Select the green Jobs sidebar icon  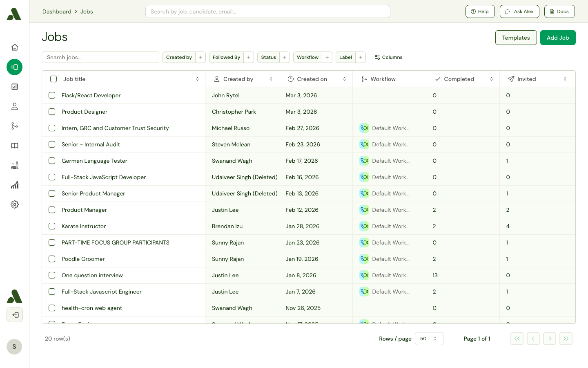pyautogui.click(x=15, y=67)
